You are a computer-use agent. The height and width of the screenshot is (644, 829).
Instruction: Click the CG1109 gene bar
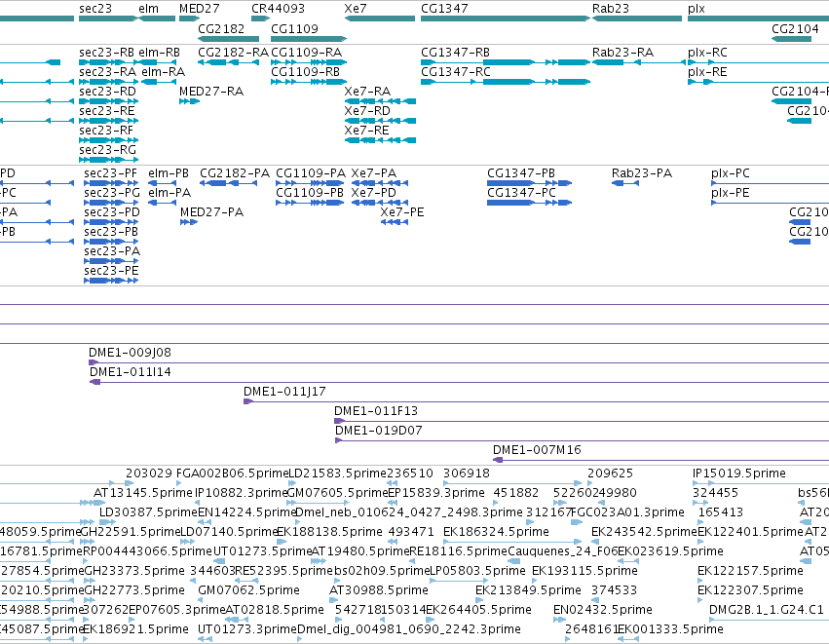click(309, 39)
